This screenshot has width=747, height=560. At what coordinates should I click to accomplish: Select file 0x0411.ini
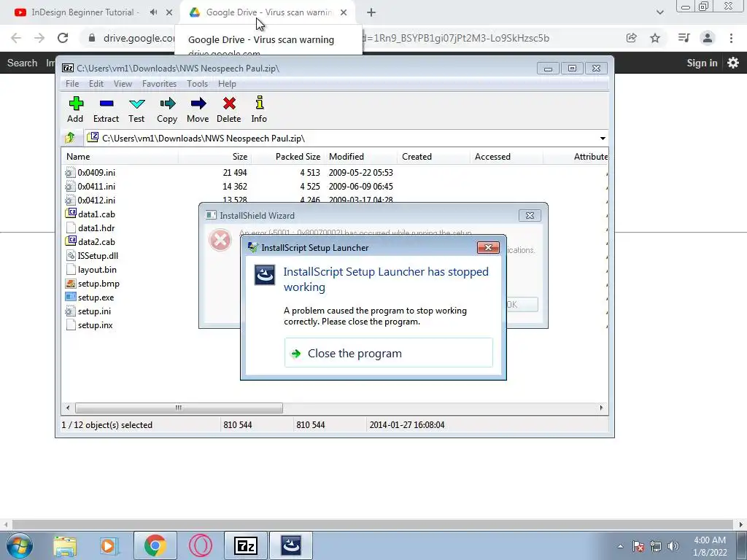[x=96, y=186]
